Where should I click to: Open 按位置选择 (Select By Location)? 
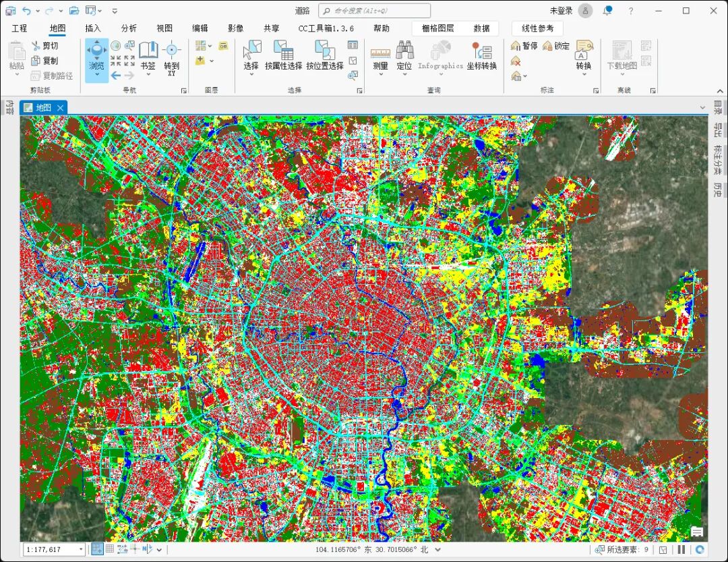point(324,55)
